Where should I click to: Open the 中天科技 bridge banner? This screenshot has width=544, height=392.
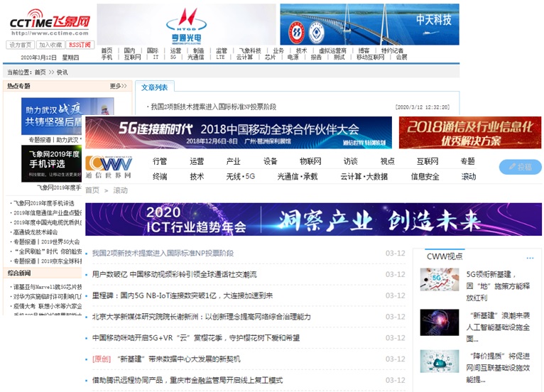[369, 24]
